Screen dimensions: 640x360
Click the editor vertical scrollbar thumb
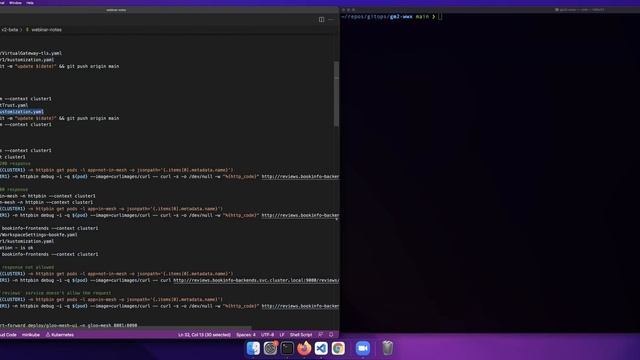point(336,94)
